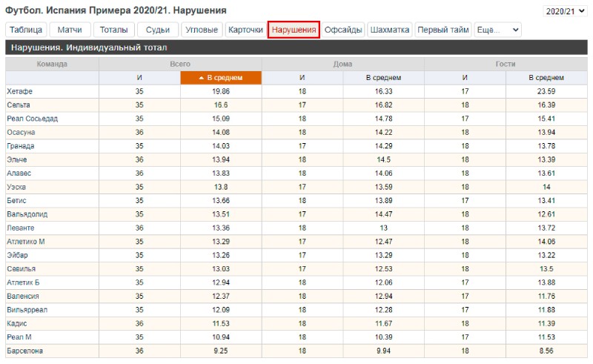
Task: Click the sort arrow in orange header
Action: click(202, 78)
